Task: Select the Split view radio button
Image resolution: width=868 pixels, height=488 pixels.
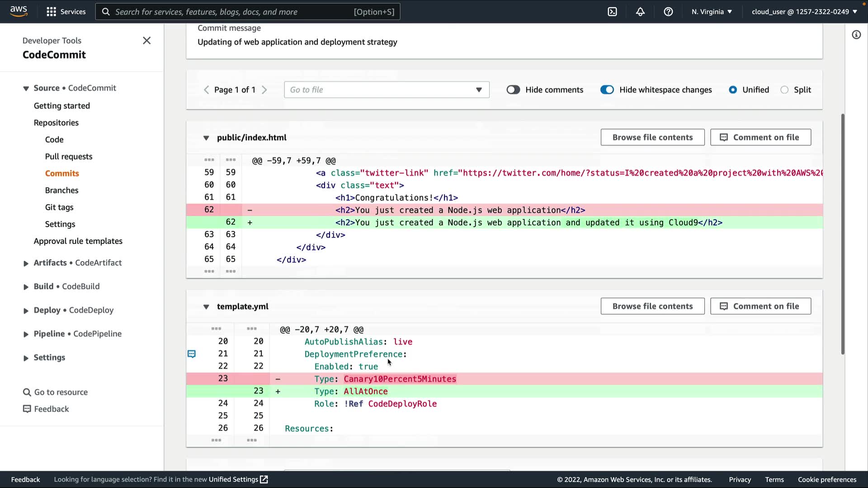Action: (784, 90)
